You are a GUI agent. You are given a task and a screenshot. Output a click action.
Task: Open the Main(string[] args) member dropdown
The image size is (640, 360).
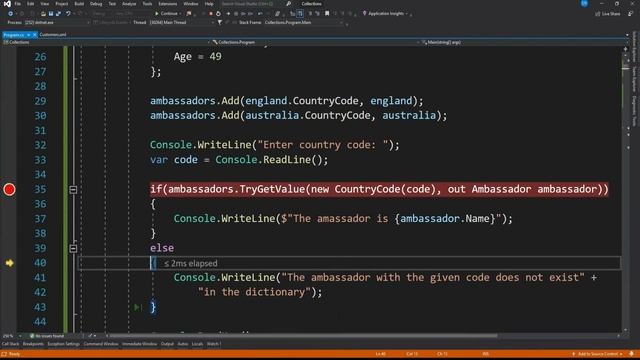(x=524, y=42)
